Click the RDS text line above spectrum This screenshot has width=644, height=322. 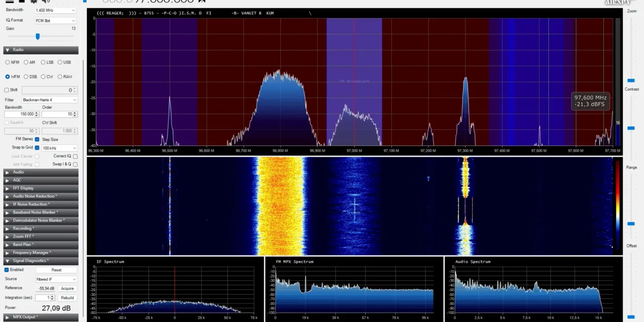(x=204, y=13)
